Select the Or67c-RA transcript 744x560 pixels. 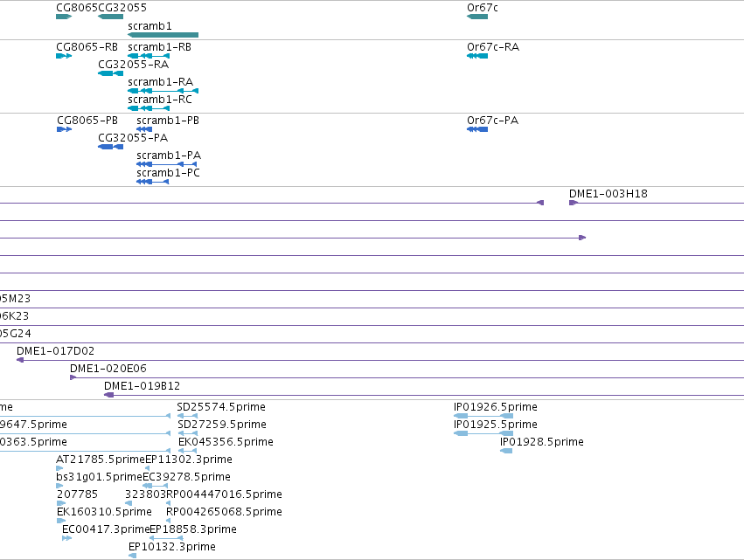point(477,56)
